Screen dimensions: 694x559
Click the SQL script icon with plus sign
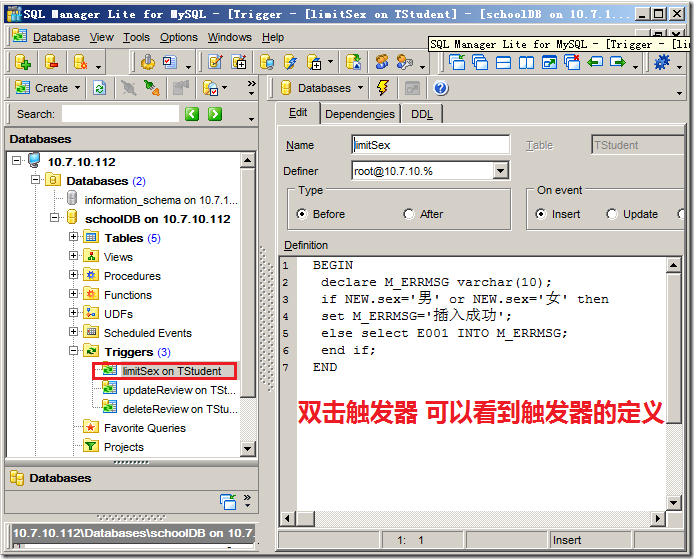[239, 62]
